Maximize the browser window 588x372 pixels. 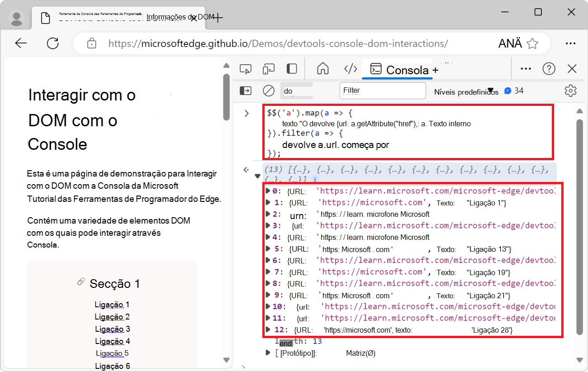(538, 12)
